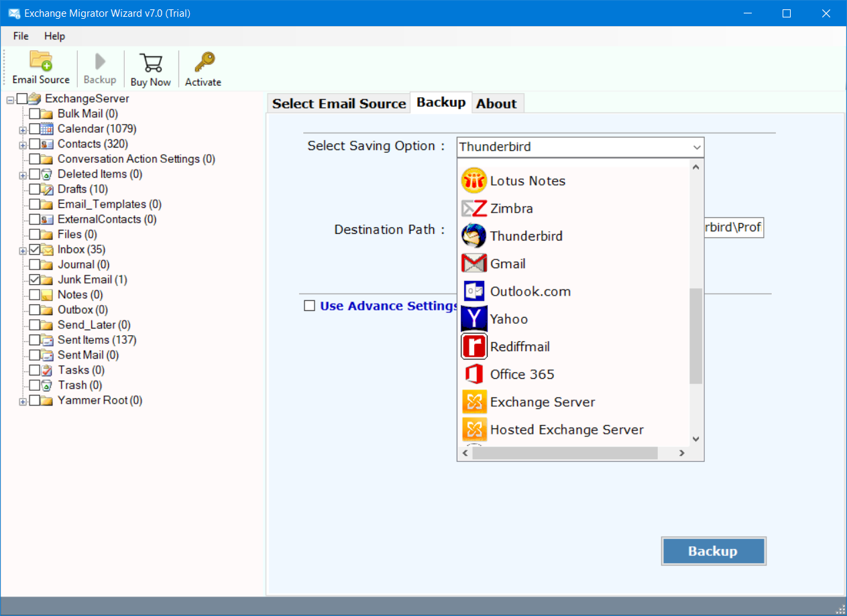Click the Notes folder icon
This screenshot has width=847, height=616.
click(47, 295)
